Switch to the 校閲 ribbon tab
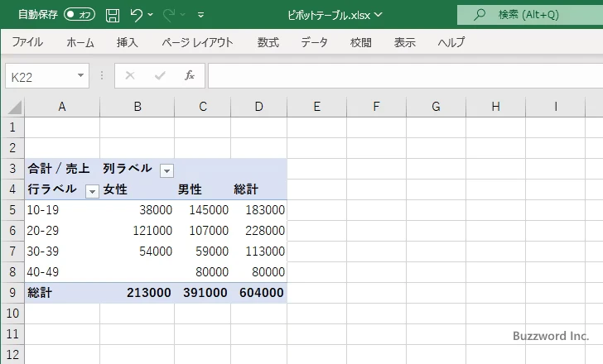The width and height of the screenshot is (603, 364). click(x=361, y=42)
